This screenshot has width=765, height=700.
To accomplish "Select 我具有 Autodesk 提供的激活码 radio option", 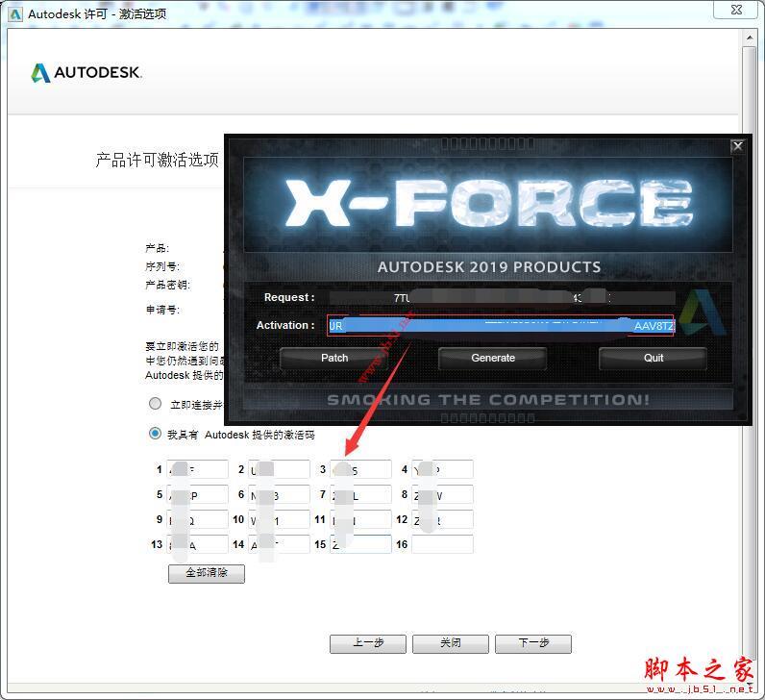I will (x=155, y=434).
